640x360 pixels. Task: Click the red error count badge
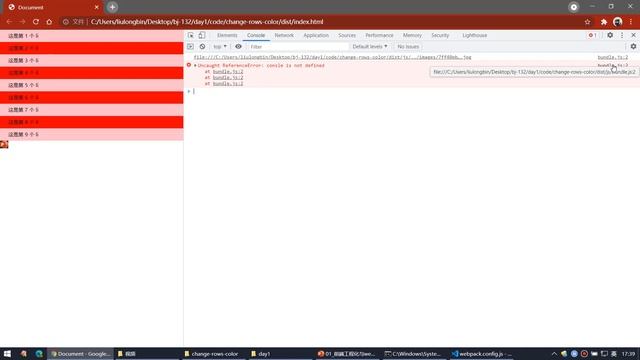(x=593, y=36)
